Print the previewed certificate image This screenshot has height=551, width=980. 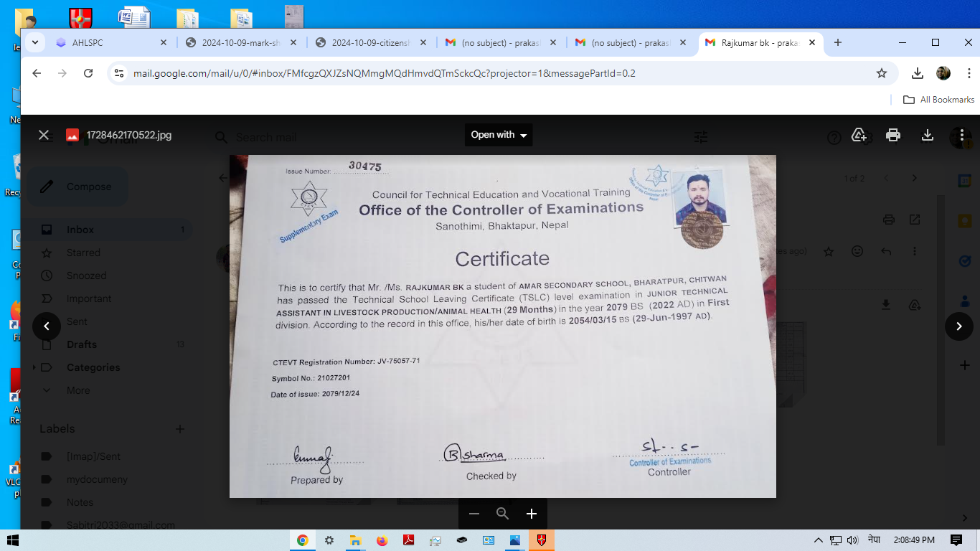tap(893, 135)
